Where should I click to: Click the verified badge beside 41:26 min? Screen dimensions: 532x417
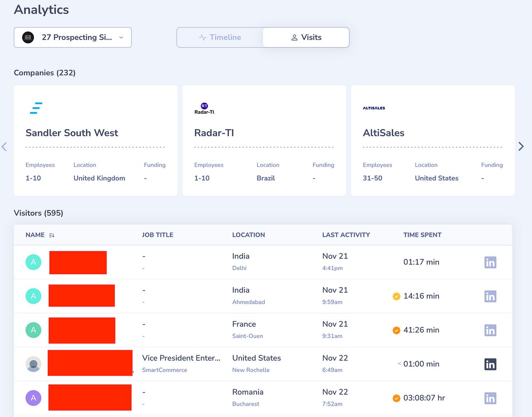[x=397, y=330]
